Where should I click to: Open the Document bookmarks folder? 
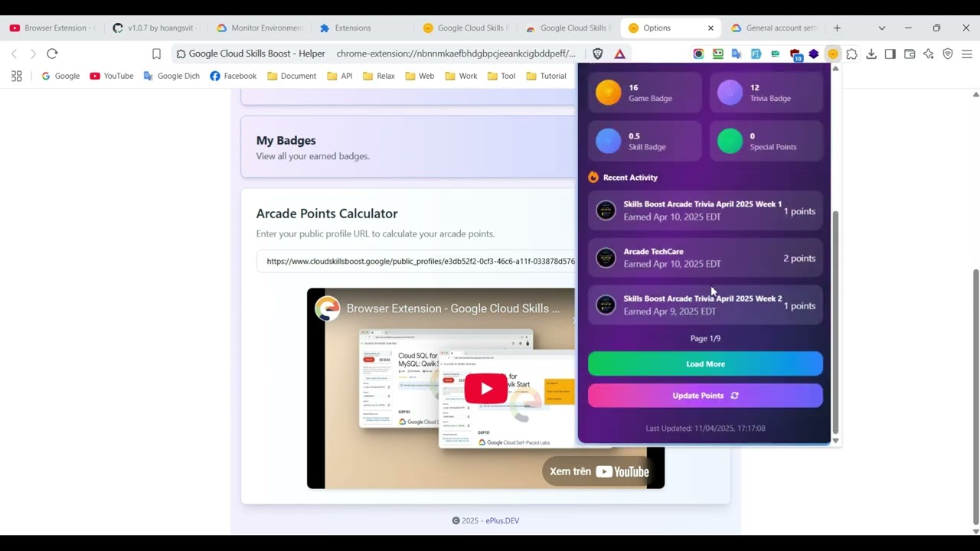point(292,76)
